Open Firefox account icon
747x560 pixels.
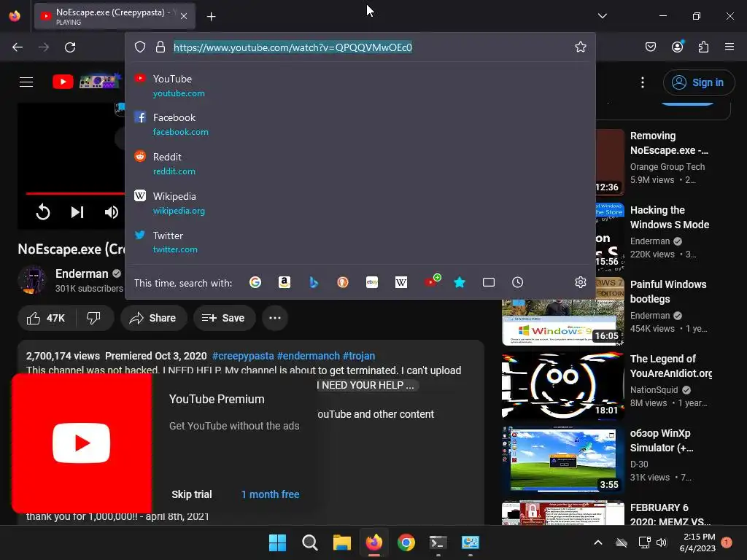click(x=678, y=47)
